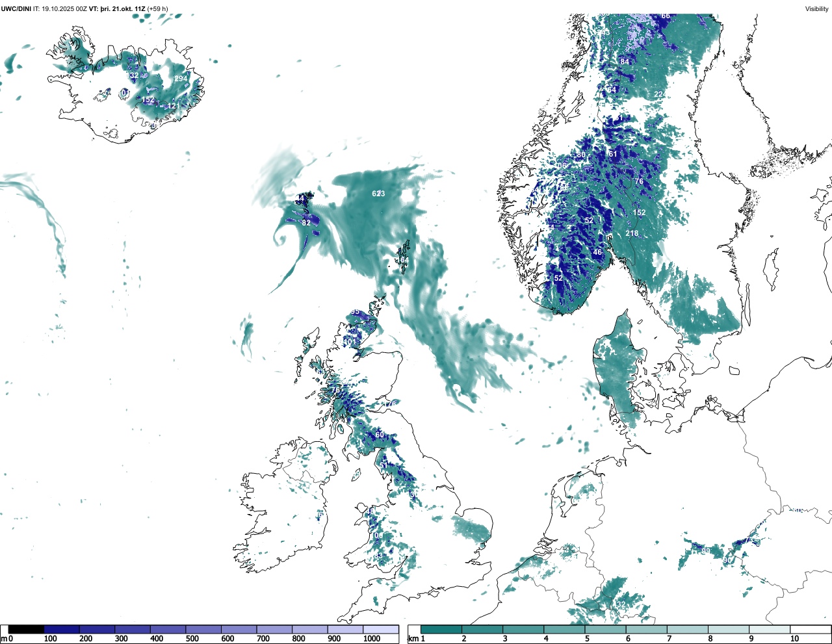The width and height of the screenshot is (832, 644).
Task: Click the 3–4 km teal legend swatch
Action: point(523,629)
